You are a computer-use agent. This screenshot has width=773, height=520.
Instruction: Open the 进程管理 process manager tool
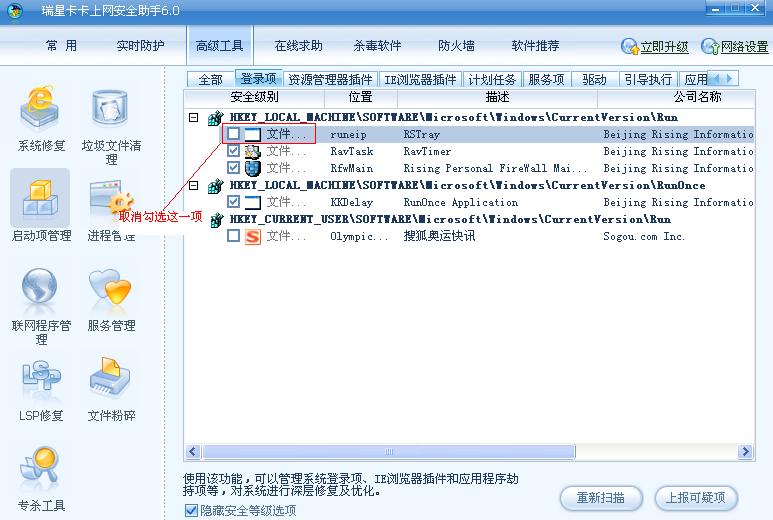(111, 211)
